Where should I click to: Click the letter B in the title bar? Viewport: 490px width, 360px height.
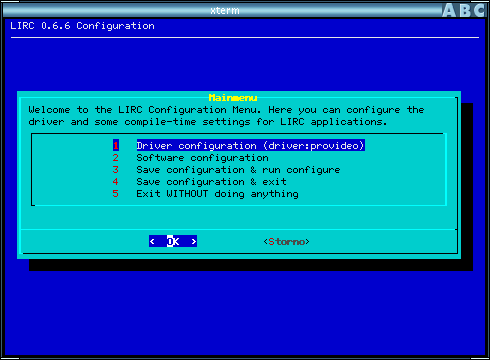[x=465, y=10]
